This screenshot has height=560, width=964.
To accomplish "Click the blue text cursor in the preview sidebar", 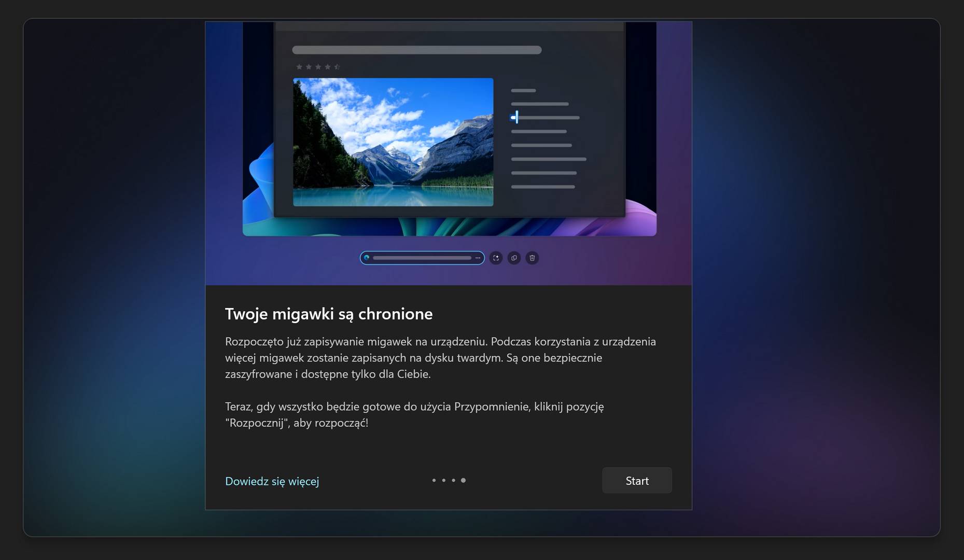I will [514, 117].
